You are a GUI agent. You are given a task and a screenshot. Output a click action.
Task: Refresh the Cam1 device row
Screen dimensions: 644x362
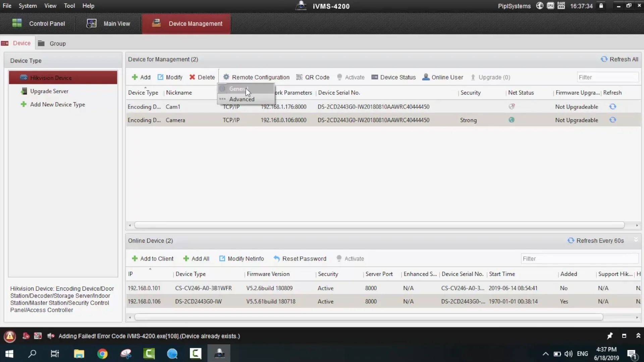612,107
